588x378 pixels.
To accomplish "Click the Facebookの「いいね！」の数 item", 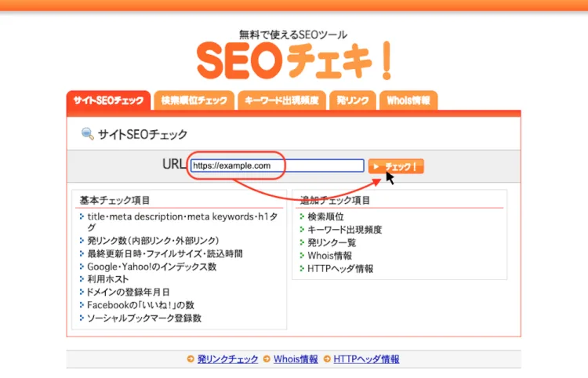I will coord(140,305).
